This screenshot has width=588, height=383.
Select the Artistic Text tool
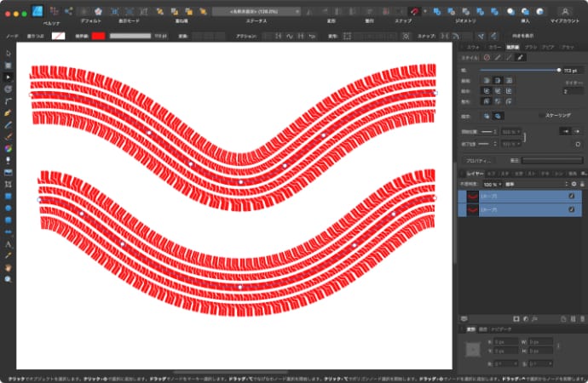[x=9, y=243]
